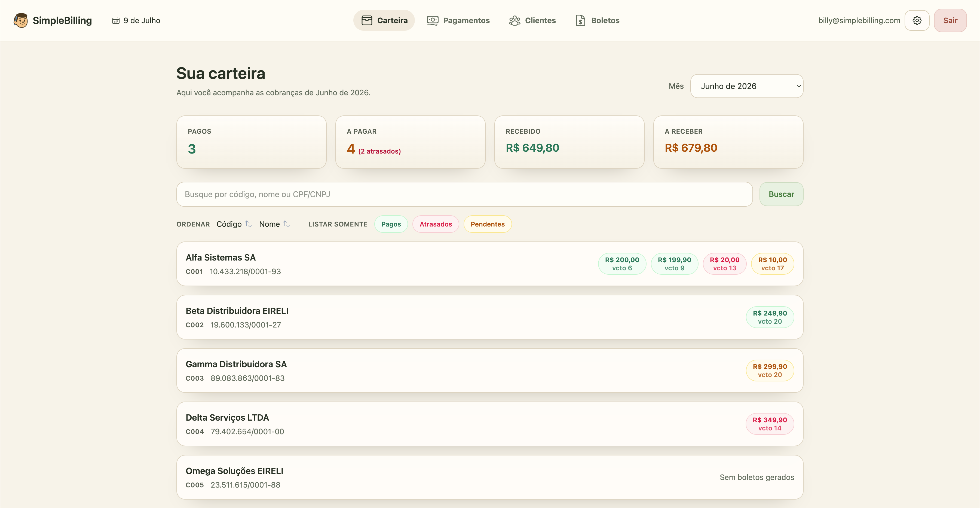The width and height of the screenshot is (980, 508).
Task: Click the sort arrows next to Código
Action: click(249, 224)
